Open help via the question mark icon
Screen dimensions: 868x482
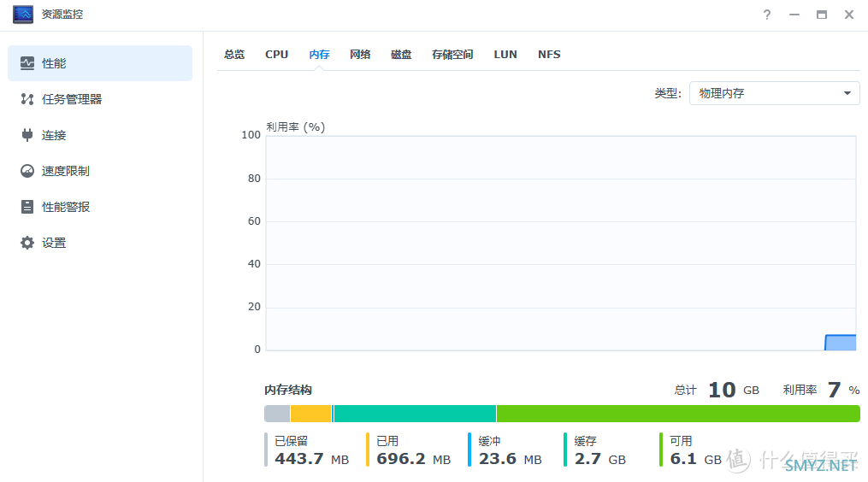tap(767, 15)
